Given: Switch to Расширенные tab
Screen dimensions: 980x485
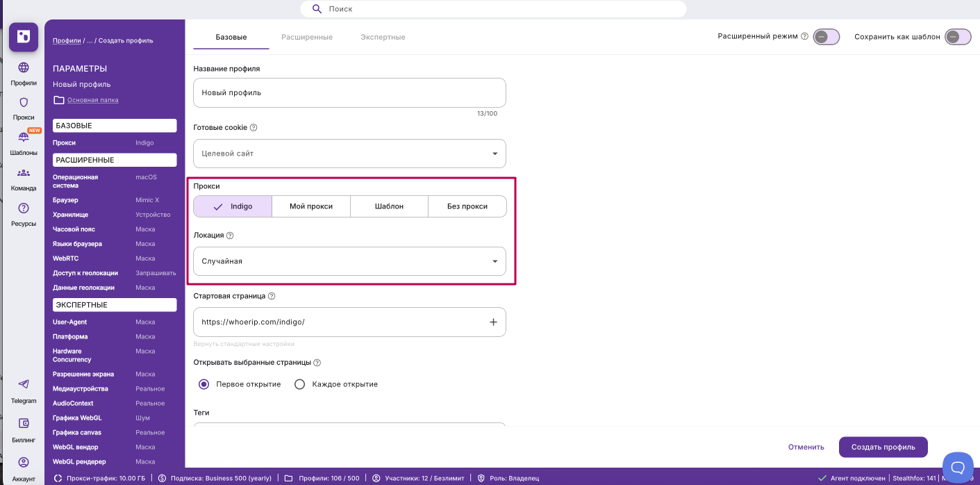Looking at the screenshot, I should coord(307,37).
